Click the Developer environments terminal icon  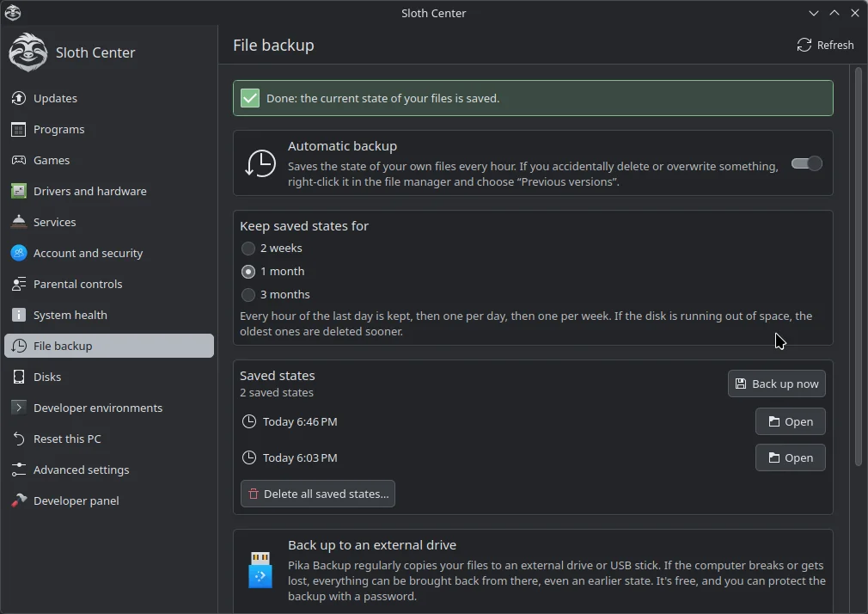[x=18, y=408]
